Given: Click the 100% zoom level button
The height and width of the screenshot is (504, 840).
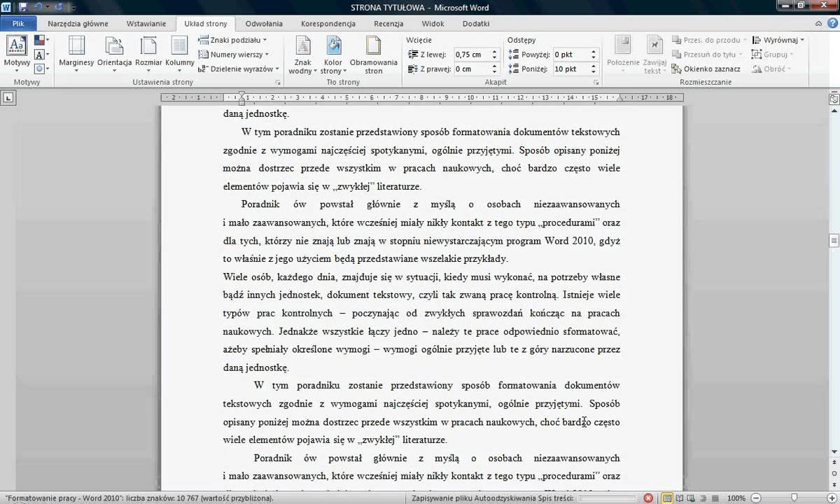Looking at the screenshot, I should tap(736, 498).
